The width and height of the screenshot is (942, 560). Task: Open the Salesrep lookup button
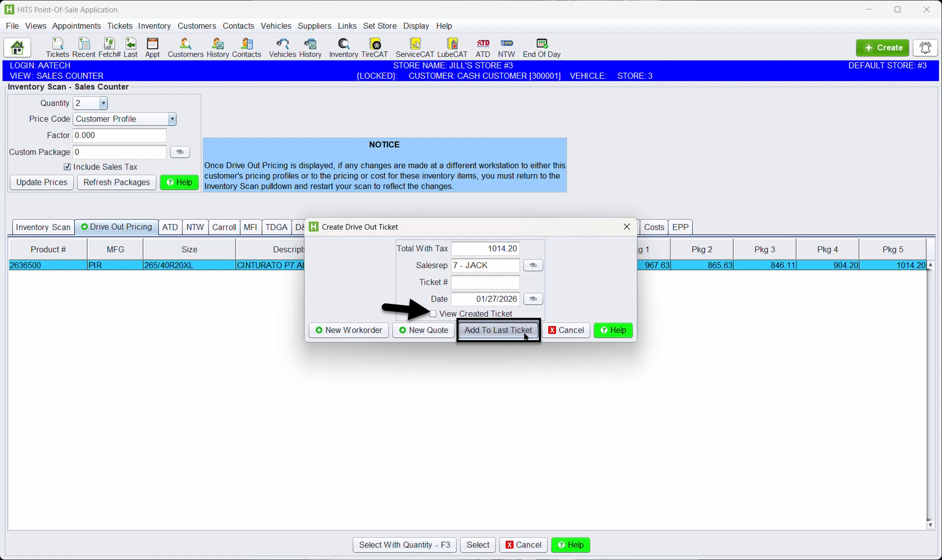pos(533,265)
